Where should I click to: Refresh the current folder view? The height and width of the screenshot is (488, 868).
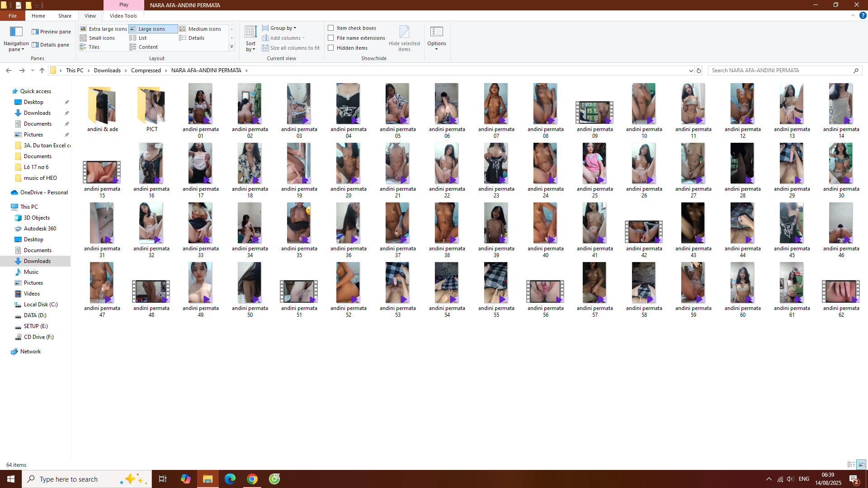(x=698, y=70)
